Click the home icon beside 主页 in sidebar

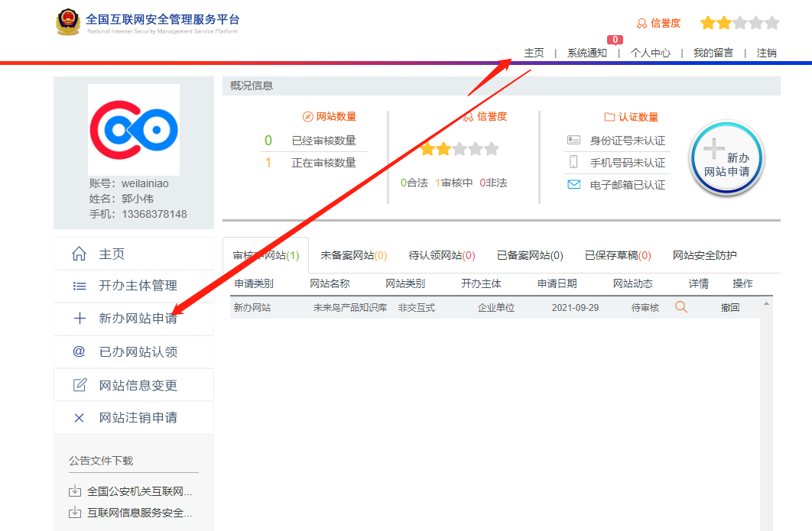[79, 254]
